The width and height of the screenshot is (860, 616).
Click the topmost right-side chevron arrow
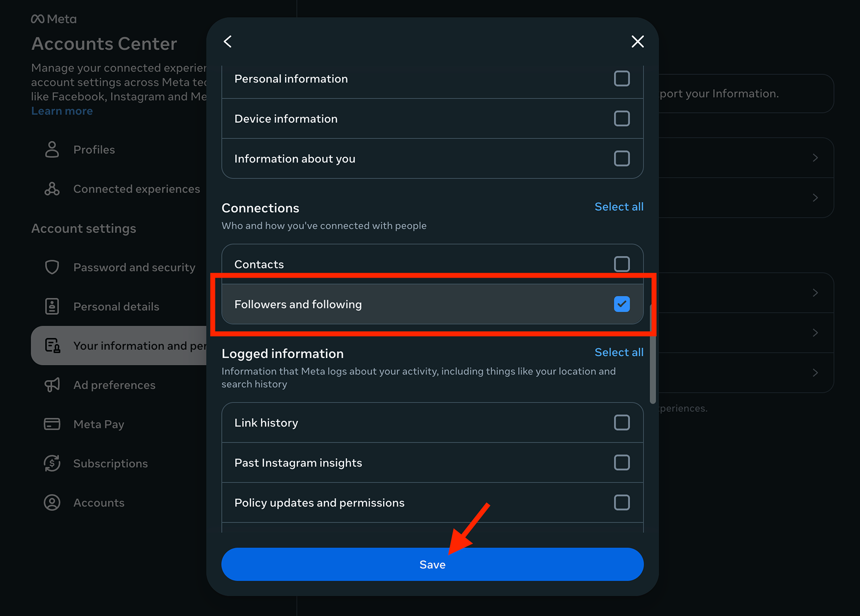coord(815,158)
